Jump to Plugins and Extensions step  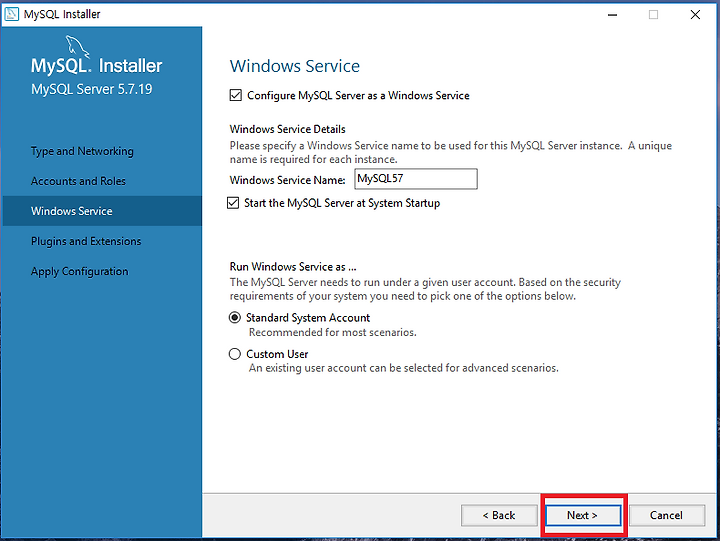point(86,241)
